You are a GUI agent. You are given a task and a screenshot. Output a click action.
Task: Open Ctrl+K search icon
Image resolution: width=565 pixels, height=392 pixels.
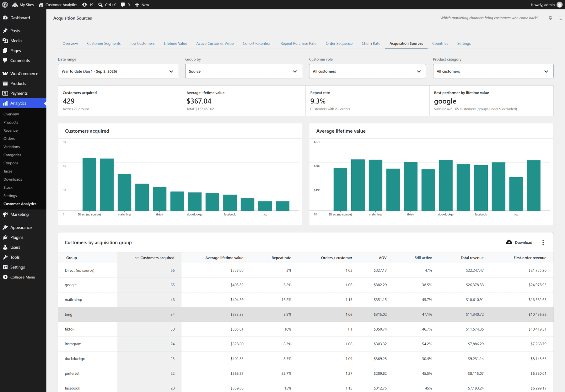[100, 5]
